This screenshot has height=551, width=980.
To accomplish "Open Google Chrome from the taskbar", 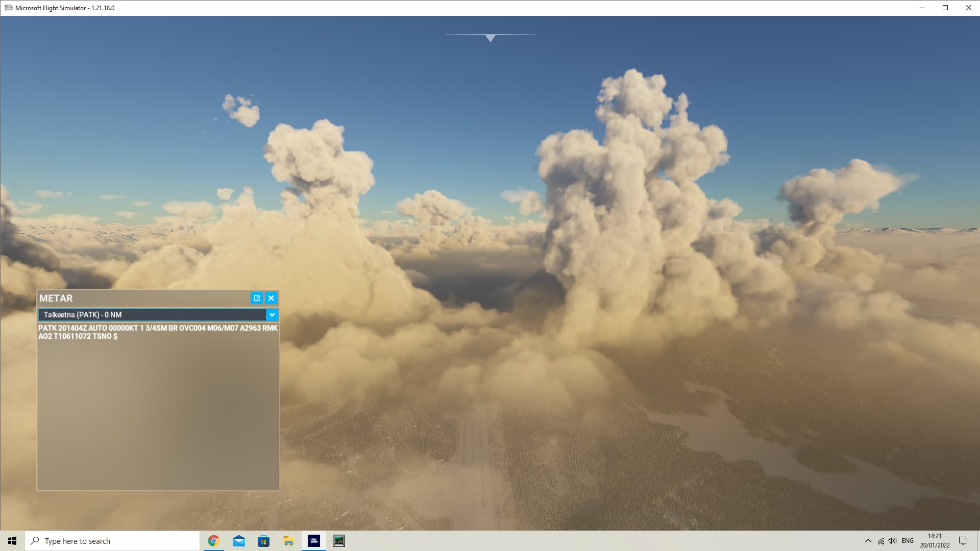I will (213, 541).
